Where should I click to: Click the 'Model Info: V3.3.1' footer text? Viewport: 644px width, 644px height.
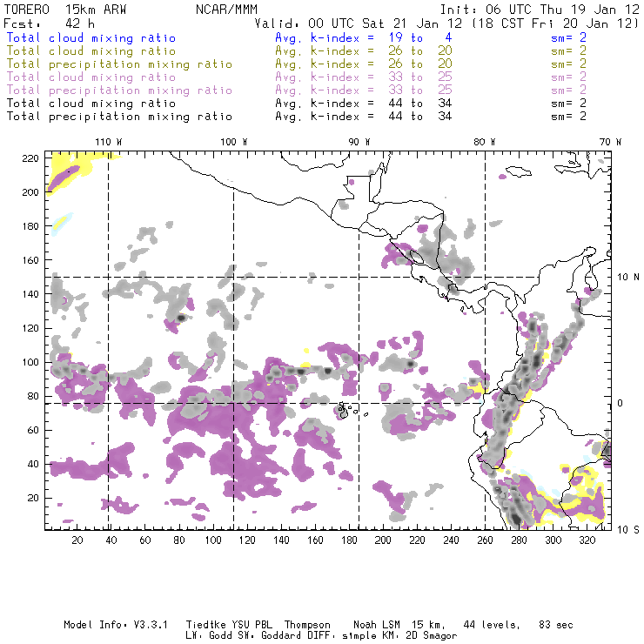point(116,625)
